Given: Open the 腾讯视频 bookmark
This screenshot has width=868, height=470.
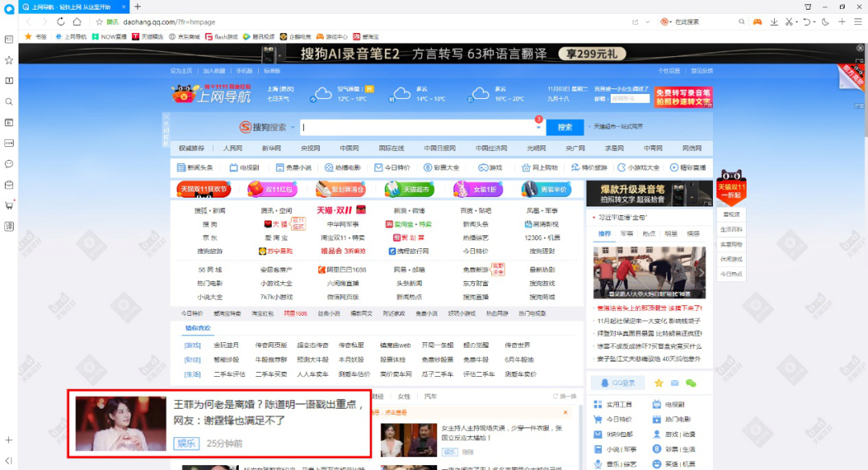Looking at the screenshot, I should (259, 36).
